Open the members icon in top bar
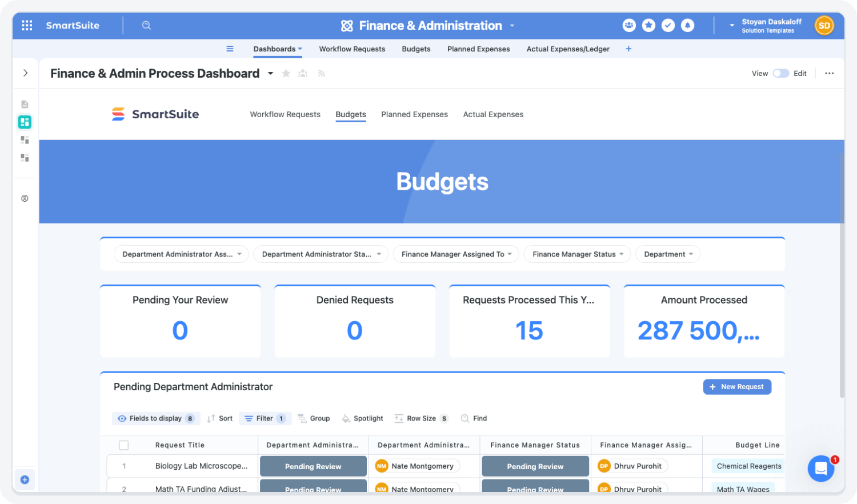857x504 pixels. [x=629, y=25]
